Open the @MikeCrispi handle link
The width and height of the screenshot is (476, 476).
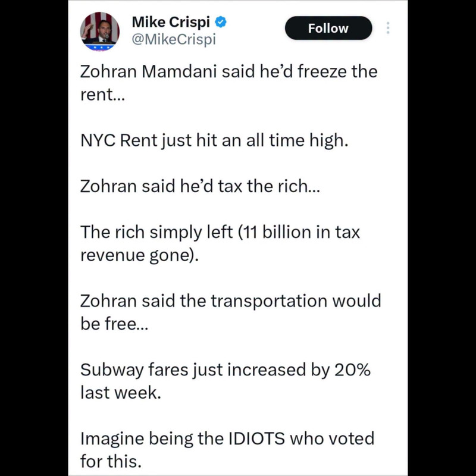point(174,39)
